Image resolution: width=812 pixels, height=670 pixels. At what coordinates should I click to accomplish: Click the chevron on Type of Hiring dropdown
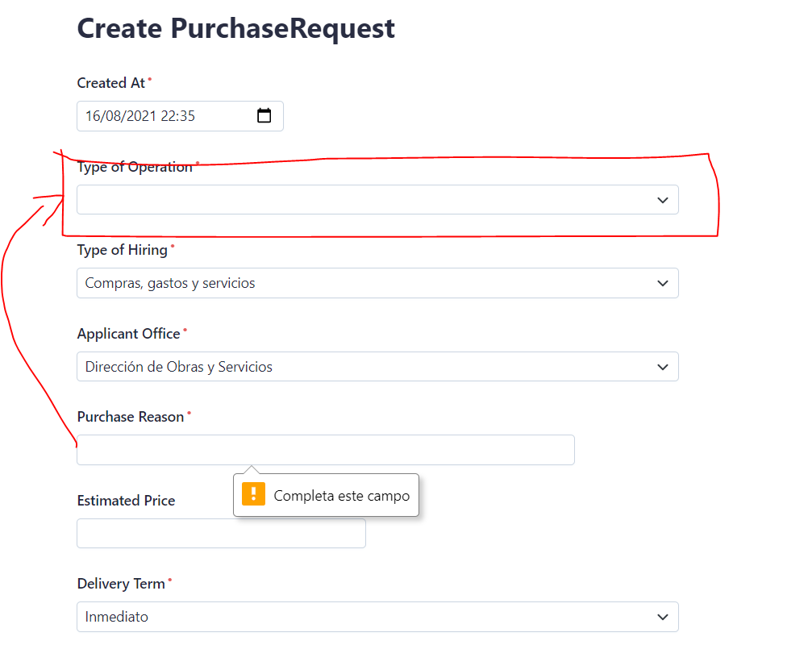pos(662,283)
